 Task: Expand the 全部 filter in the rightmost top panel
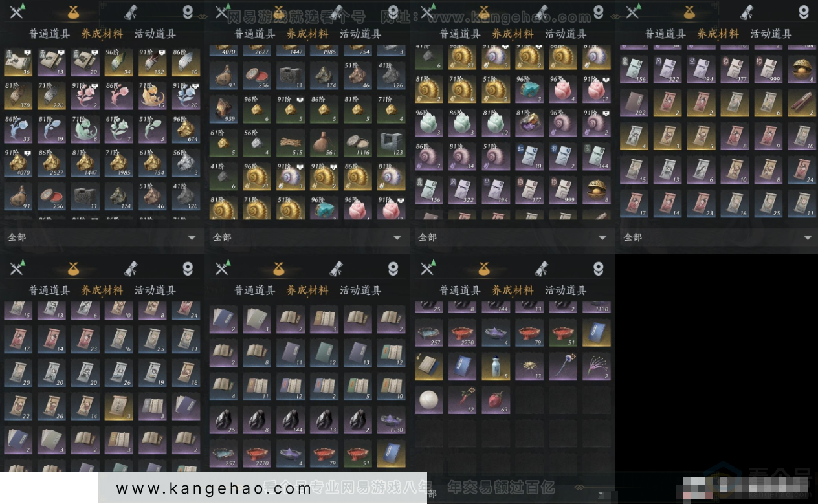(718, 237)
